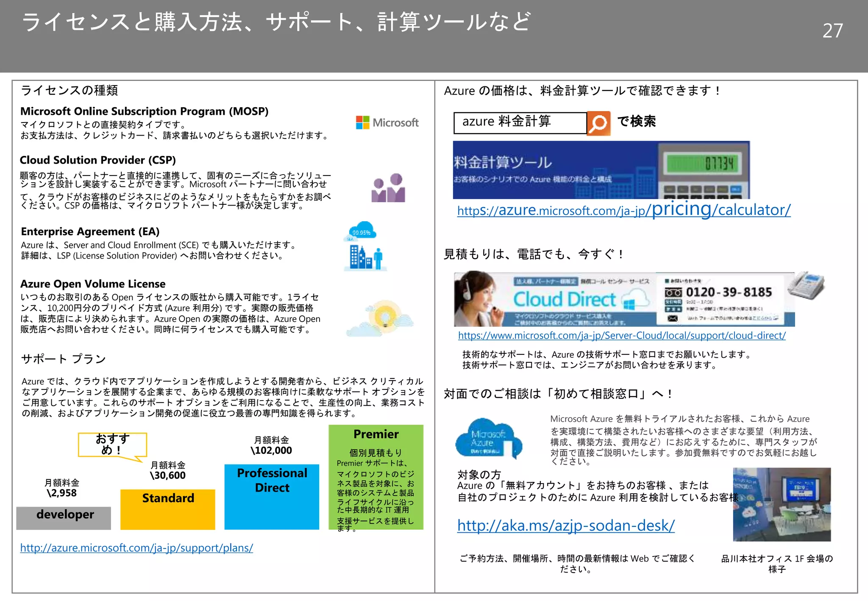Click the 品川本社オフィス 1F caption
Screen dimensions: 868x601
(x=777, y=564)
